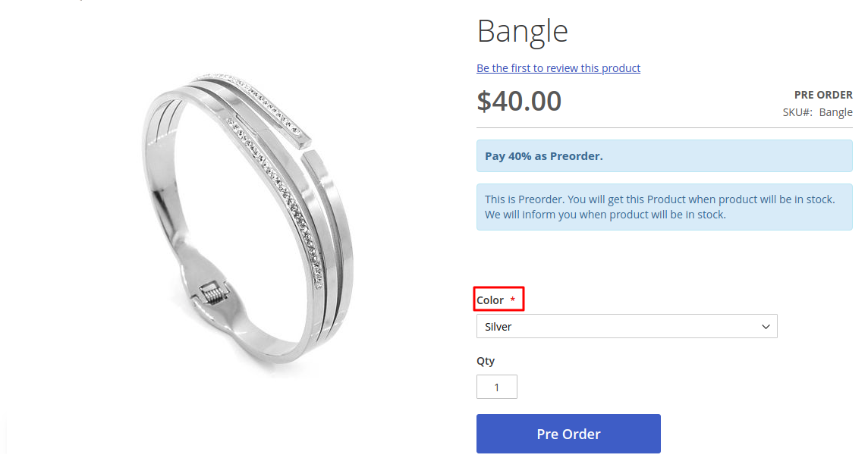The image size is (868, 458).
Task: Click the blue Pre Order button
Action: tap(568, 434)
